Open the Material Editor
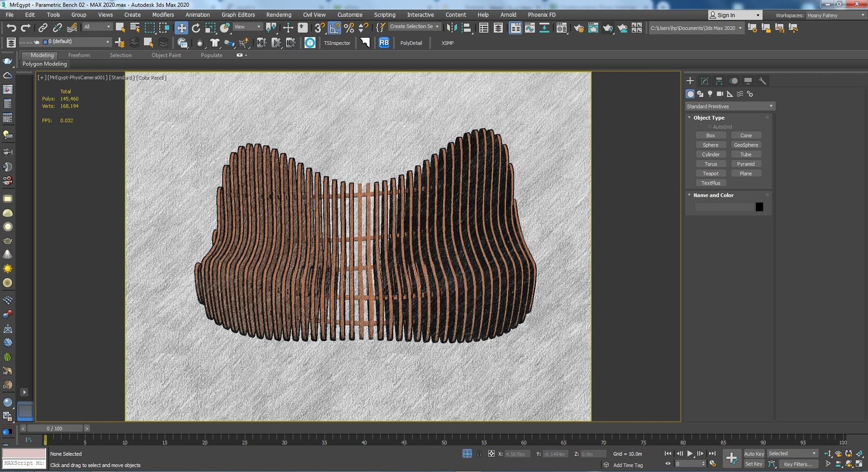 (x=561, y=28)
